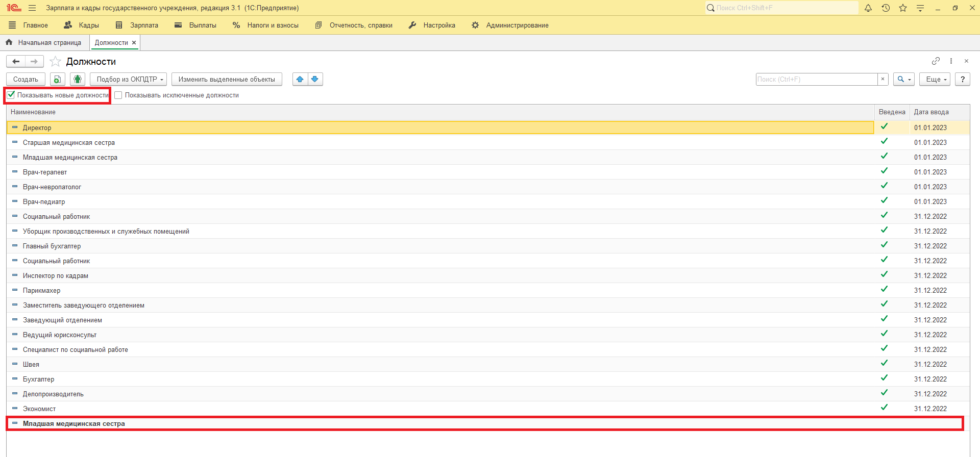Select the Директор row
The image size is (980, 457).
[488, 128]
